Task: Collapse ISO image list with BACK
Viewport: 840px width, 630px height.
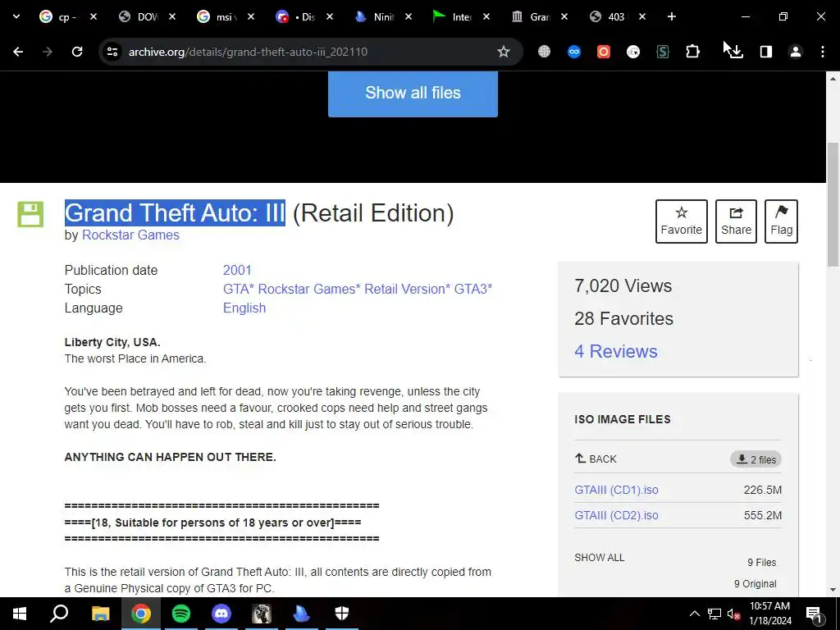Action: click(x=596, y=459)
